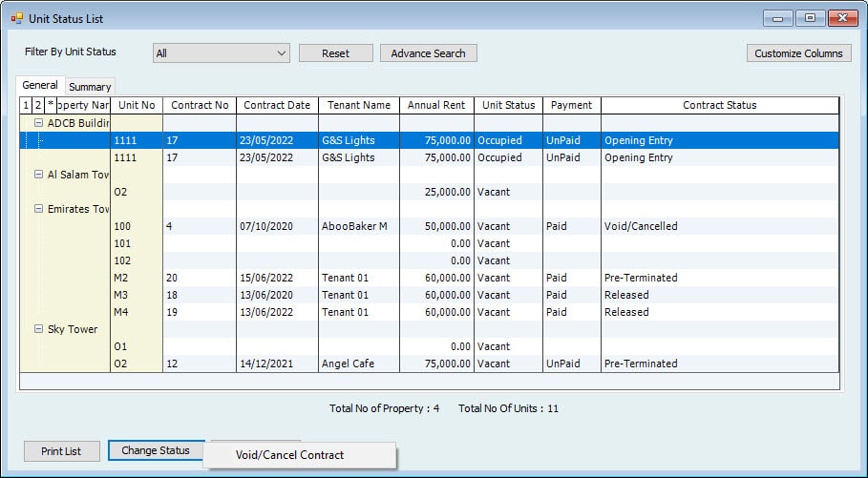Switch to the General tab
The height and width of the screenshot is (478, 868).
pos(40,85)
